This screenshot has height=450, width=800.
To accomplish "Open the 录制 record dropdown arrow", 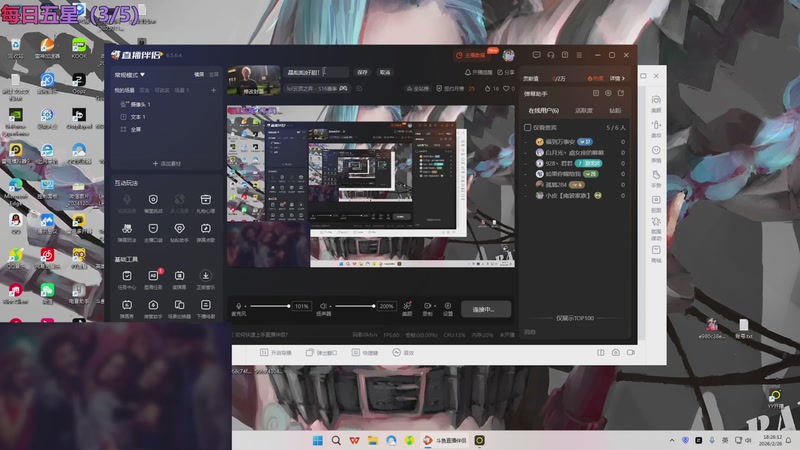I will pos(435,306).
